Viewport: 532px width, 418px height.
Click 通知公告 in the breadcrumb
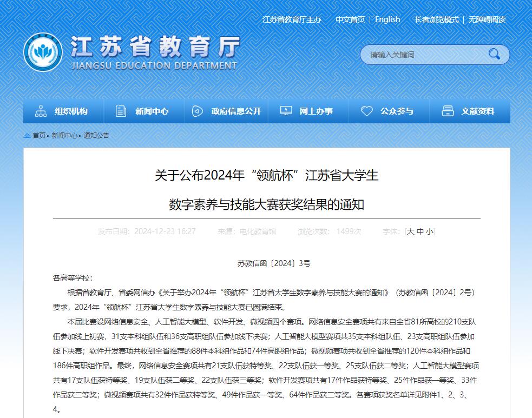[96, 136]
